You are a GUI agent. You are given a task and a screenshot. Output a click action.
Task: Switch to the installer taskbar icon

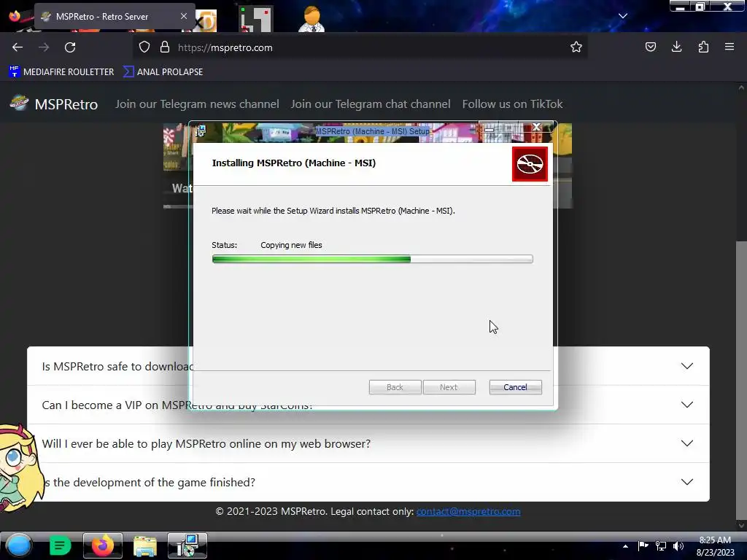pyautogui.click(x=187, y=545)
